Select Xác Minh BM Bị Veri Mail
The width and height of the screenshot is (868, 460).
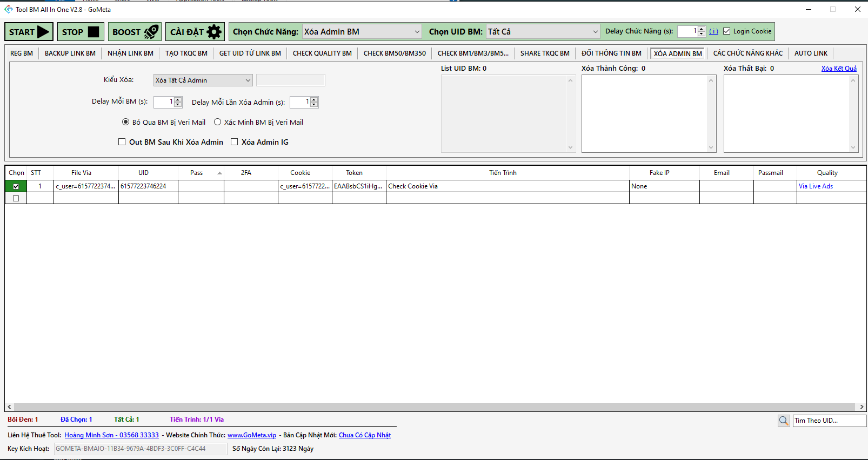[218, 122]
